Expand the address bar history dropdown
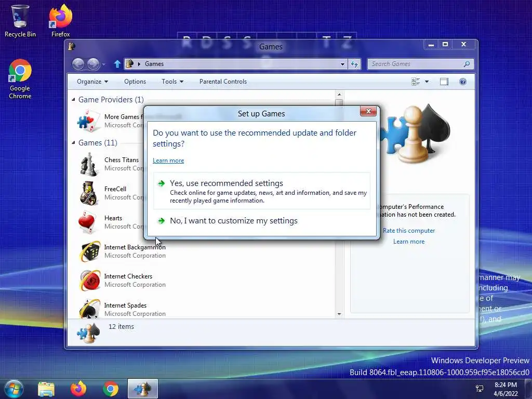This screenshot has height=399, width=532. point(343,64)
